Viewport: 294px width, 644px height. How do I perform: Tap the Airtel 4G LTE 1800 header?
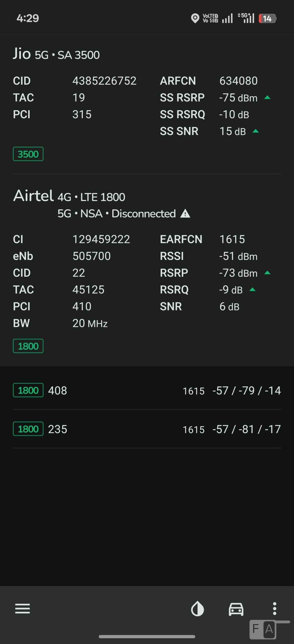pos(69,196)
